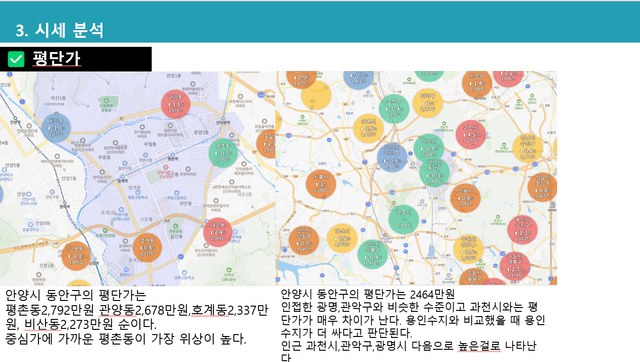Select the red 과천시 marker on right map
This screenshot has width=640, height=362.
[471, 134]
